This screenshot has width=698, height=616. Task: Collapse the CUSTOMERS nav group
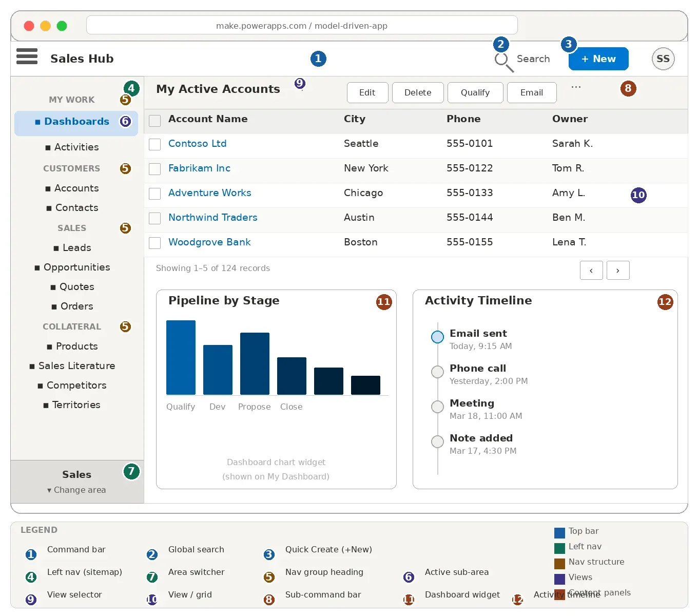point(72,168)
